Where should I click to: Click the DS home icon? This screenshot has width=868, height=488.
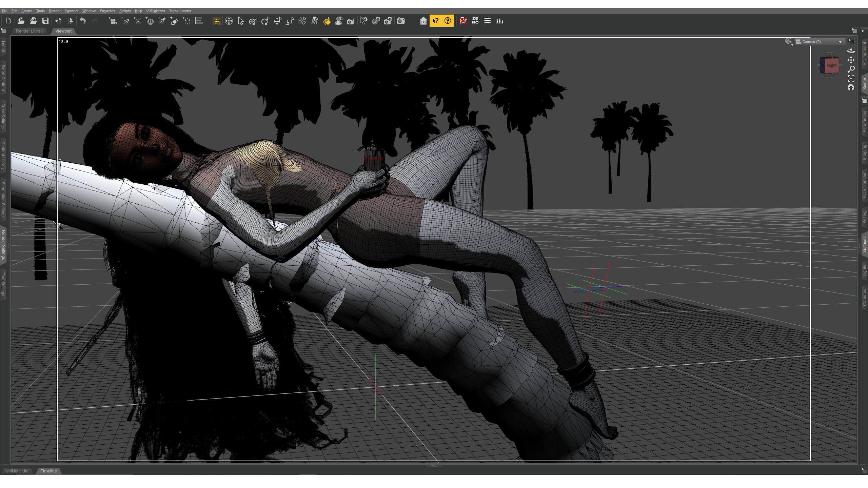tap(423, 21)
